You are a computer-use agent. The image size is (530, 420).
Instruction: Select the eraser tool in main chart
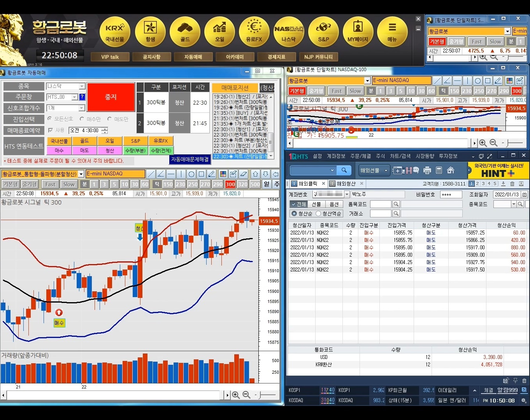244,174
